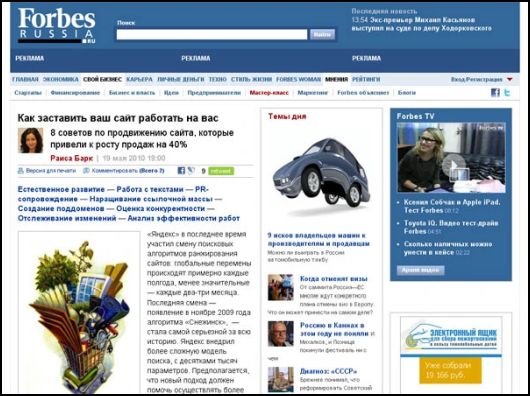Open the ГЛАВНАЯ menu tab
Image resolution: width=530 pixels, height=396 pixels.
pos(25,79)
